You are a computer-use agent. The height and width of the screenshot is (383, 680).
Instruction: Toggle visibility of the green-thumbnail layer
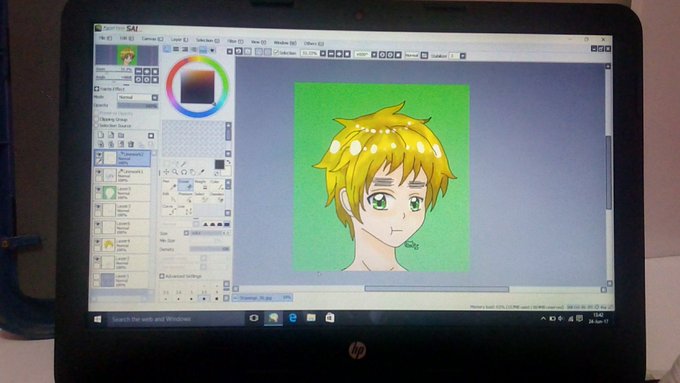[x=98, y=190]
